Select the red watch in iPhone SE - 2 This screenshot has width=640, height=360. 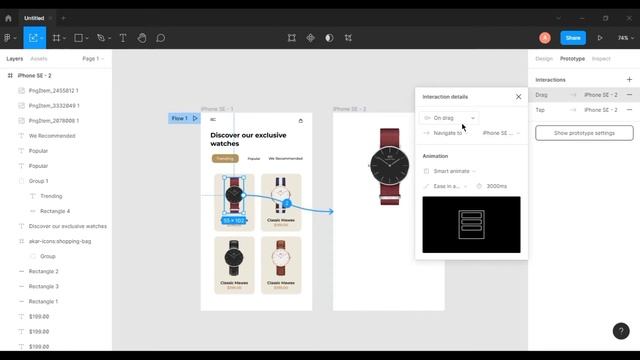pos(389,167)
